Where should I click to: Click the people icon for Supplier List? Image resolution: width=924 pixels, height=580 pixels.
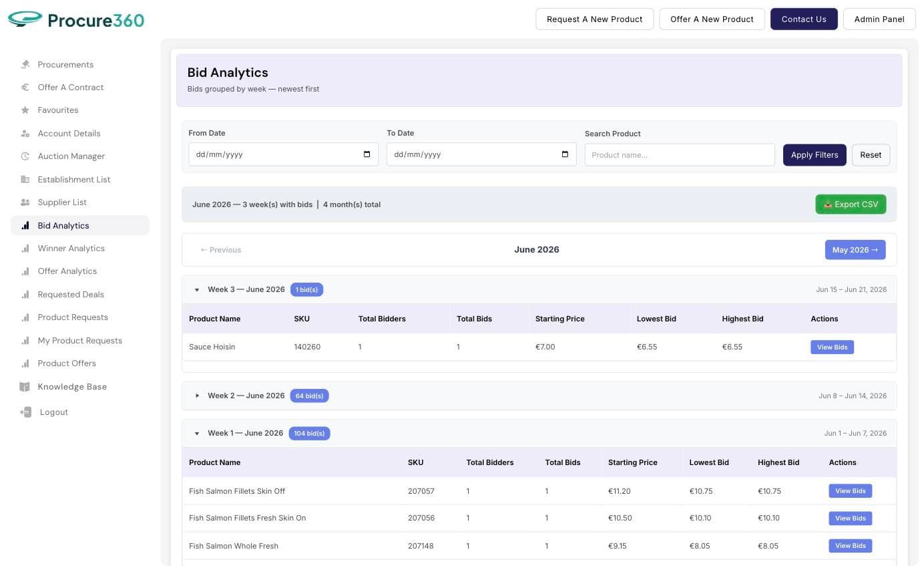point(25,202)
